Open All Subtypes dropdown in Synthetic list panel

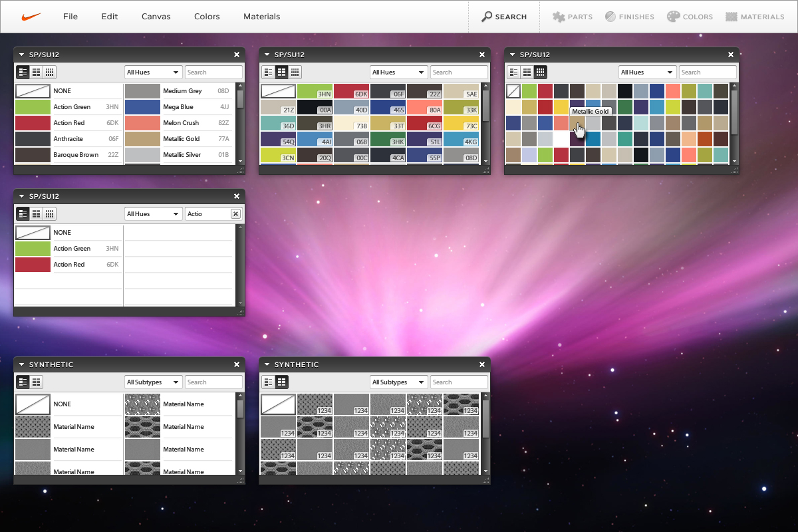click(153, 382)
